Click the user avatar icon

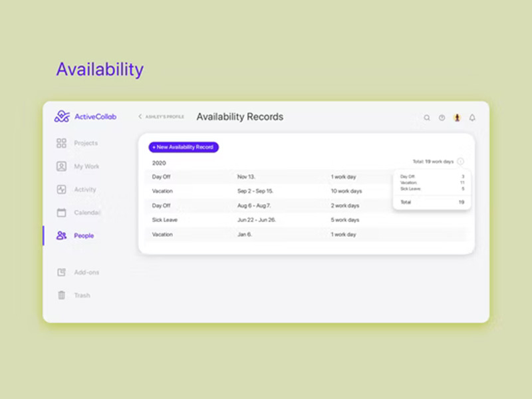(457, 118)
